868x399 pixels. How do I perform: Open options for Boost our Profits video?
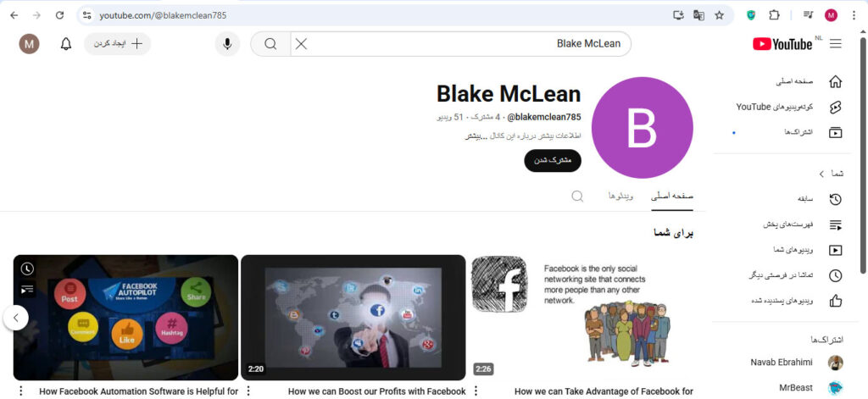click(x=248, y=391)
